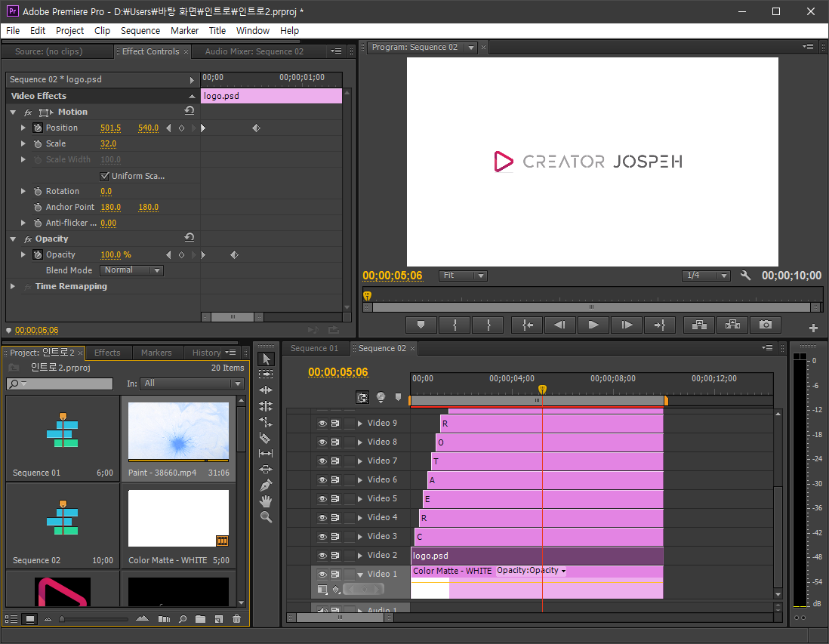Screen dimensions: 829x644
Task: Select the Slide tool
Action: coord(266,469)
